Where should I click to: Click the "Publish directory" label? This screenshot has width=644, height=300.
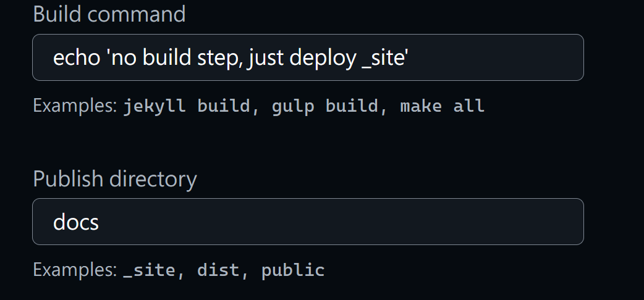coord(115,178)
